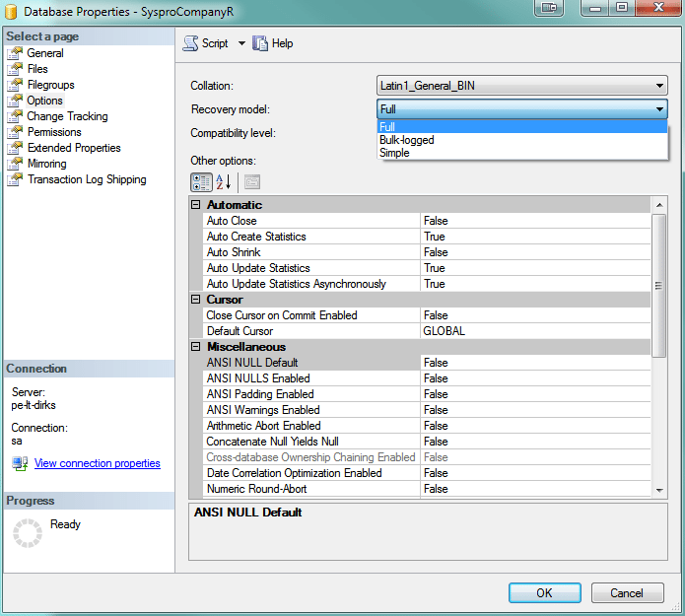
Task: Select Date Correlation Optimization Enabled row
Action: pos(427,472)
